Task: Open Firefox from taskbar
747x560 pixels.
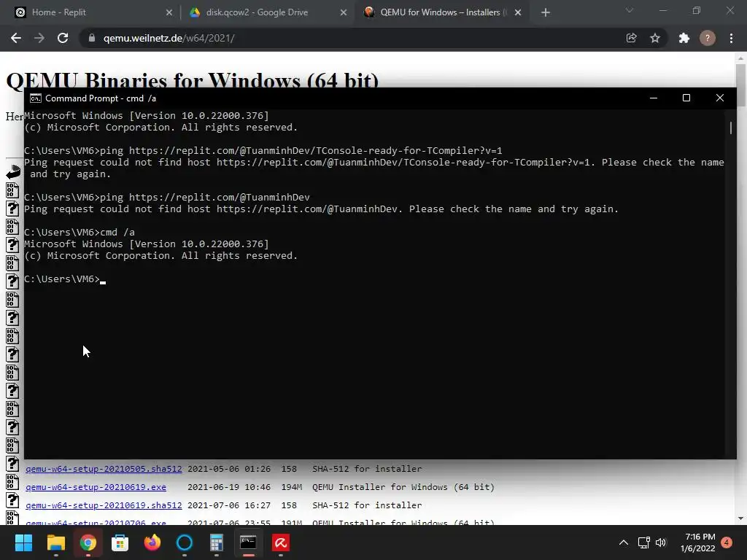Action: (x=152, y=542)
